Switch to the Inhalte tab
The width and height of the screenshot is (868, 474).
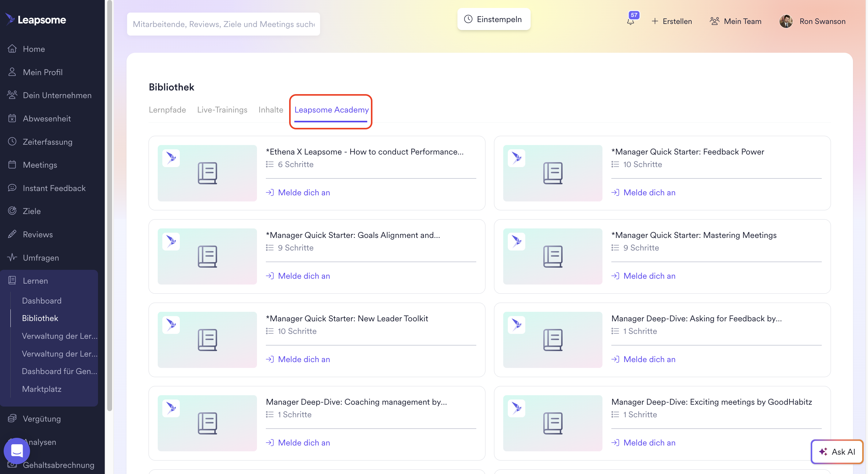coord(270,110)
